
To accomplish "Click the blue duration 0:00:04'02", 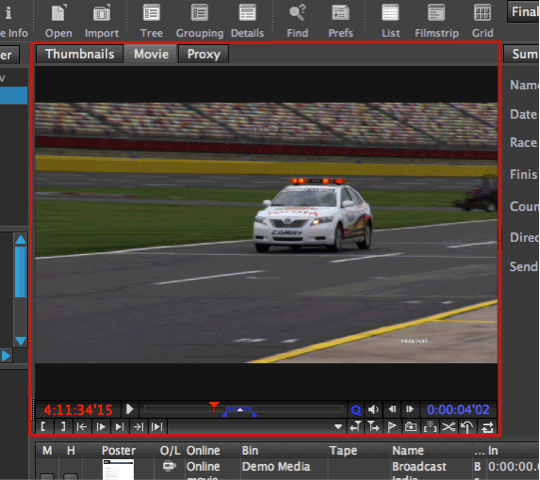I will (458, 410).
